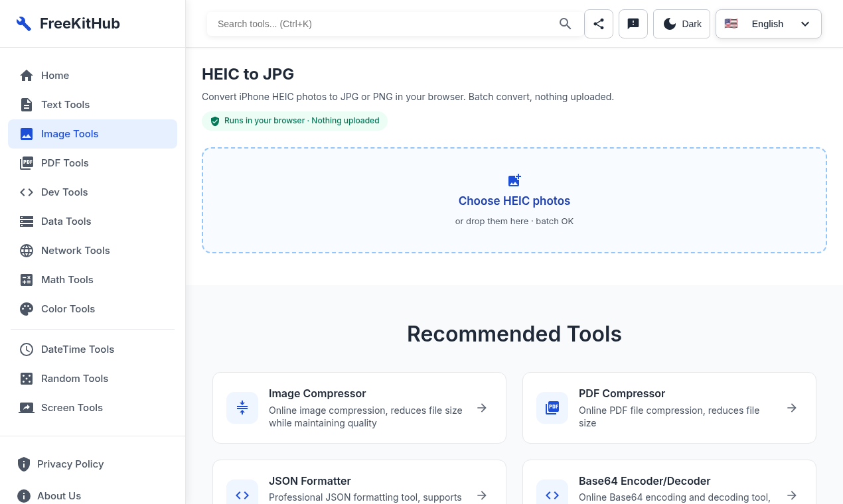843x504 pixels.
Task: Click the Home house icon
Action: pyautogui.click(x=27, y=76)
